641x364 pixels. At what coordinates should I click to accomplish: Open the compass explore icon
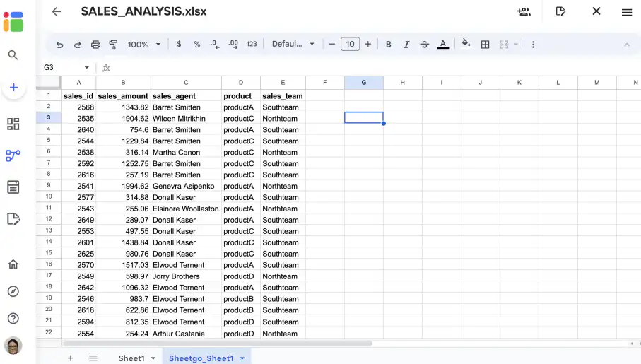point(13,292)
